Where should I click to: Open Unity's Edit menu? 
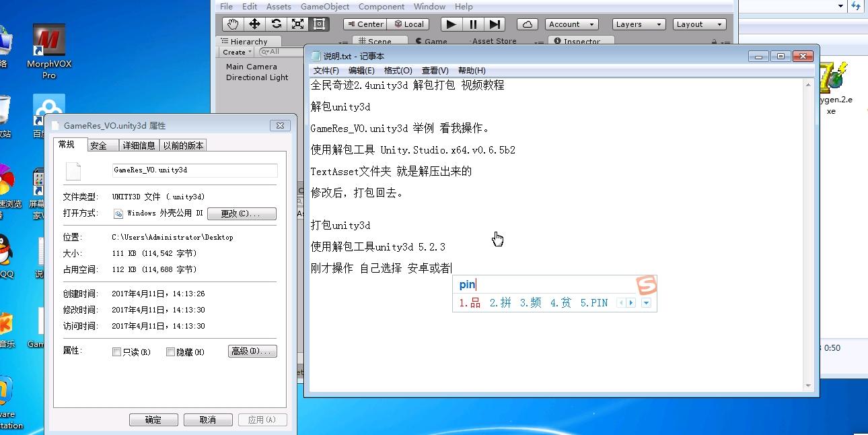pos(250,6)
